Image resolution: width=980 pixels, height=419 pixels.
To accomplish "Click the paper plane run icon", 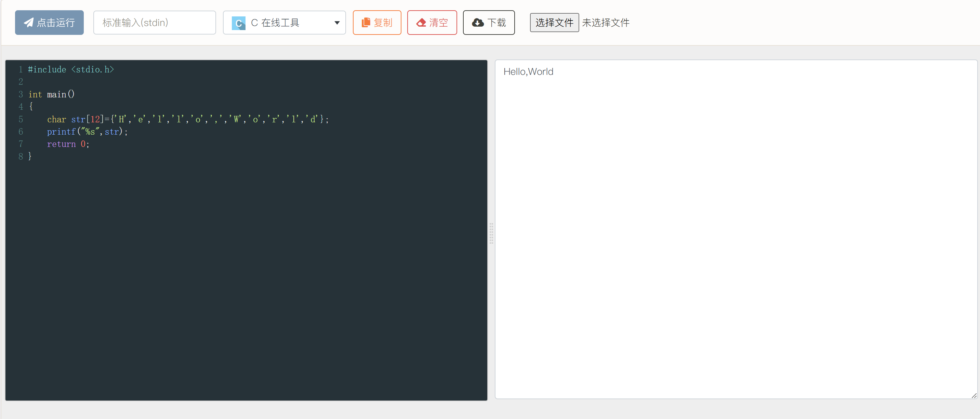I will tap(28, 23).
